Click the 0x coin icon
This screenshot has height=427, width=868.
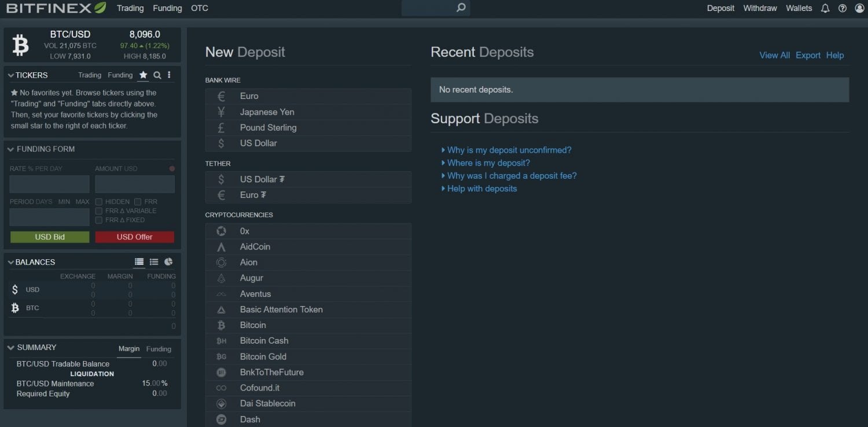click(x=221, y=231)
